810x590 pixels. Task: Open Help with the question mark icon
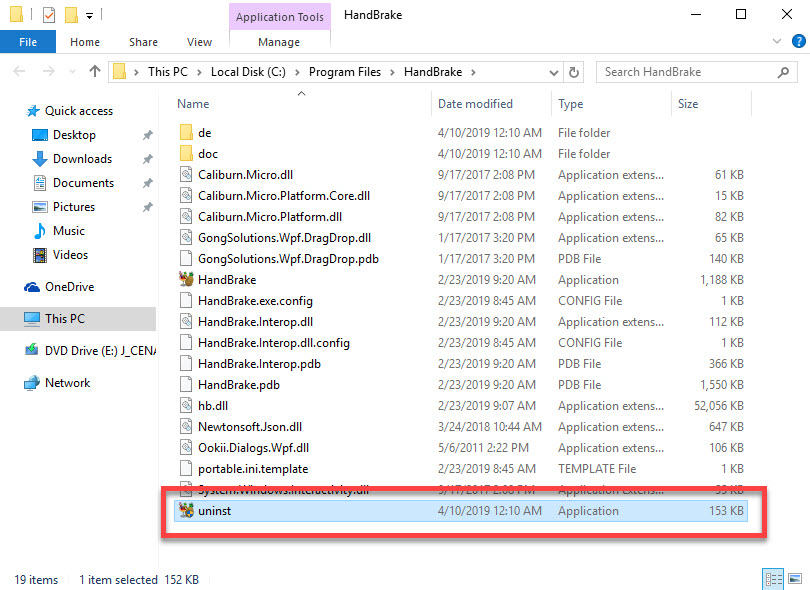coord(799,41)
